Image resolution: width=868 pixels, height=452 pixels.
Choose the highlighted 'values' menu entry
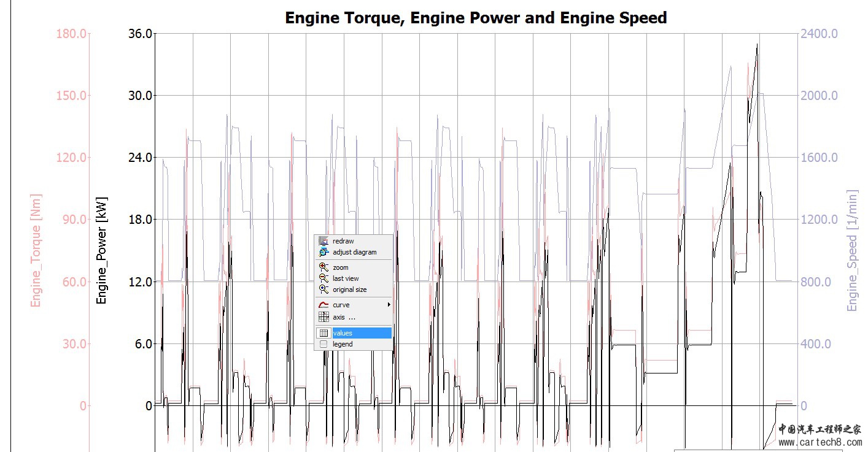(x=361, y=333)
